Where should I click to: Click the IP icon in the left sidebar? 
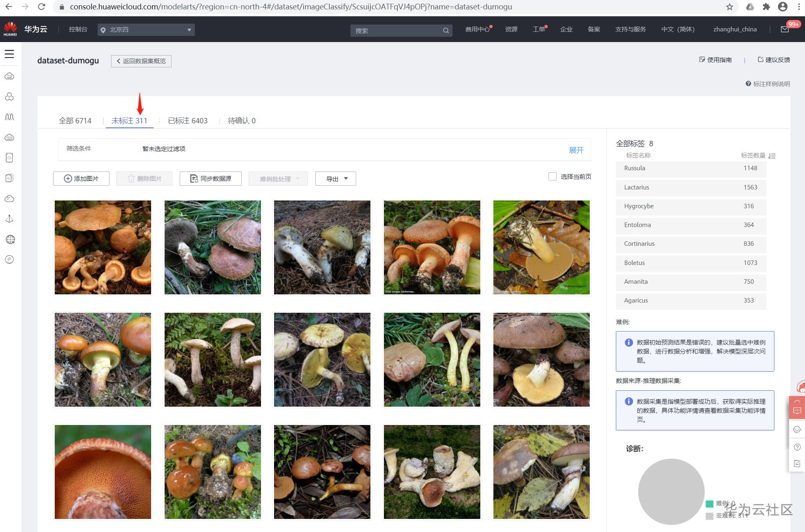(x=9, y=260)
